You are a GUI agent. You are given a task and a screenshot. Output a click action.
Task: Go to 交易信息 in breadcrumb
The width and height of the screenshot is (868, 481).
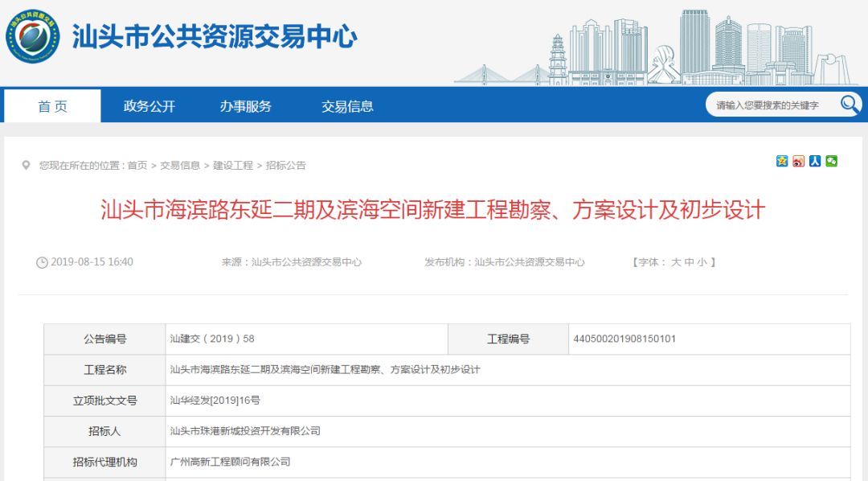pyautogui.click(x=180, y=165)
